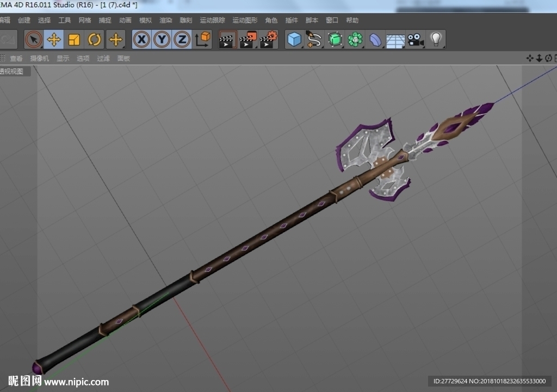Add a floor environment object icon

(395, 40)
